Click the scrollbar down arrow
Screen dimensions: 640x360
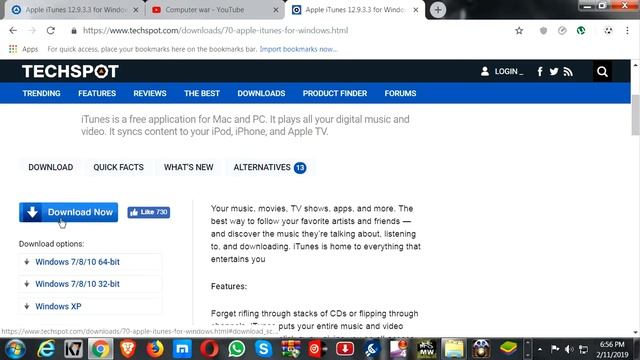tap(636, 332)
